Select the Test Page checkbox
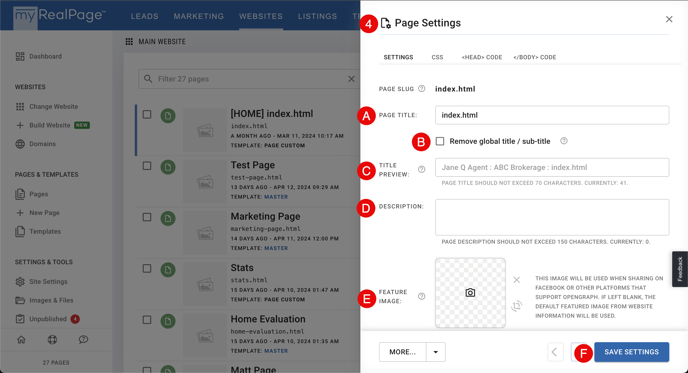 147,166
